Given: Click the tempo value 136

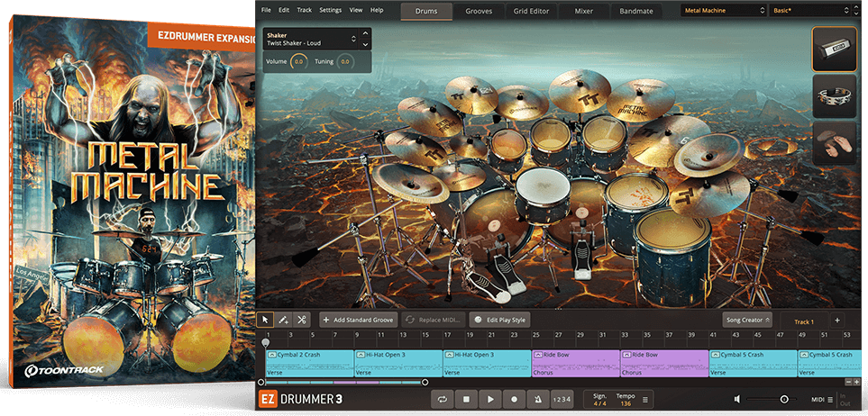Looking at the screenshot, I should (626, 403).
